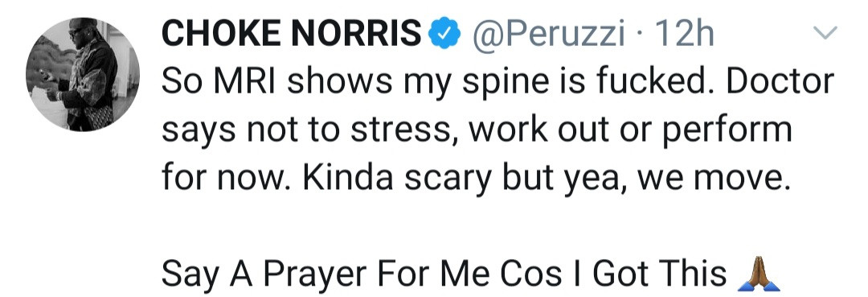Click the 'Say A Prayer For Me' line
This screenshot has height=297, width=868.
(x=470, y=273)
